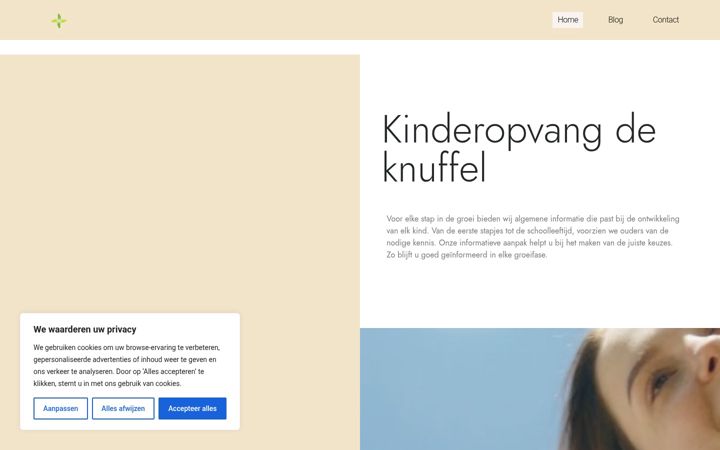
Task: Accept all cookies with Accepteer alles
Action: 192,408
